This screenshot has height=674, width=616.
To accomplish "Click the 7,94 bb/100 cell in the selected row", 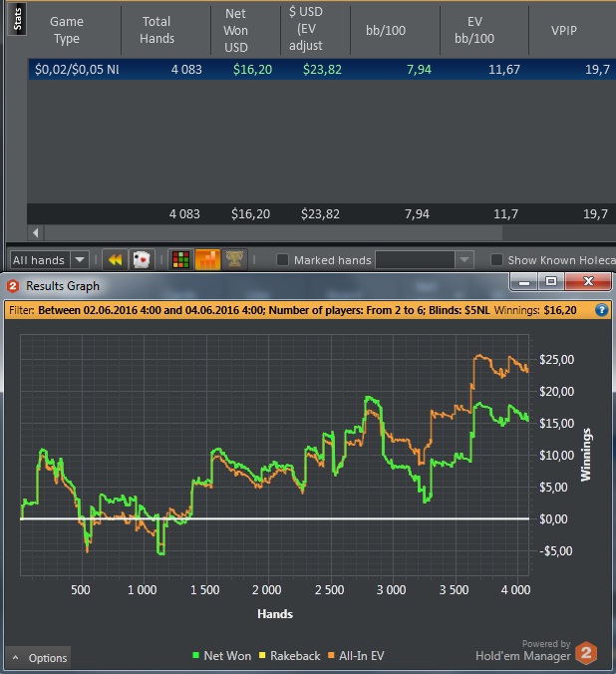I will click(419, 69).
